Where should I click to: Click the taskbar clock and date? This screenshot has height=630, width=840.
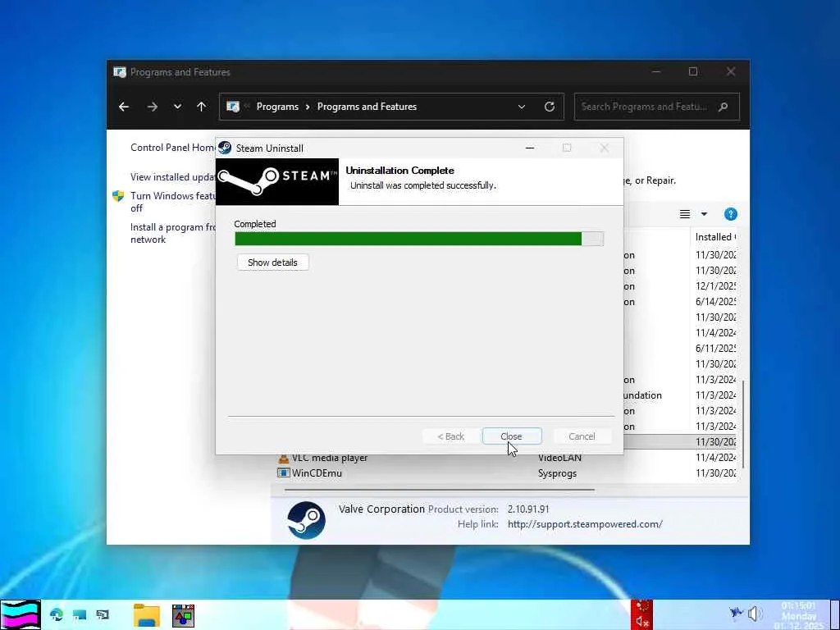799,615
